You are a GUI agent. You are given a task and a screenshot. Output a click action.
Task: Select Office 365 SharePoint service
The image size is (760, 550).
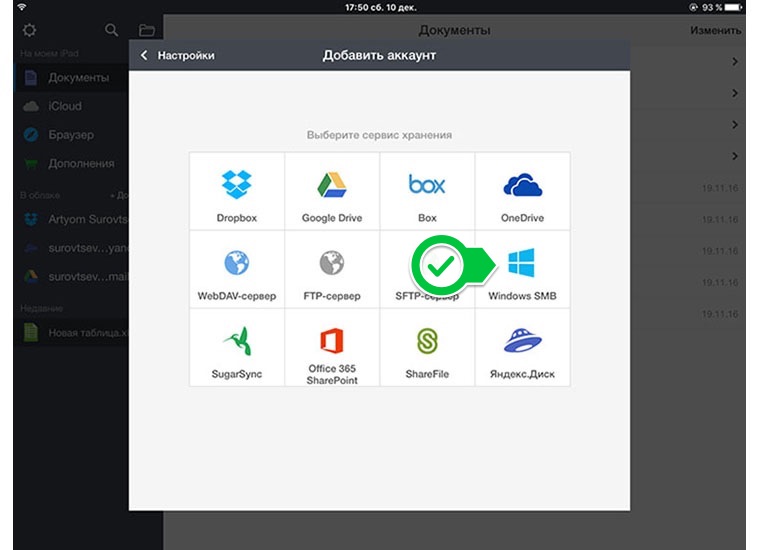click(x=332, y=347)
